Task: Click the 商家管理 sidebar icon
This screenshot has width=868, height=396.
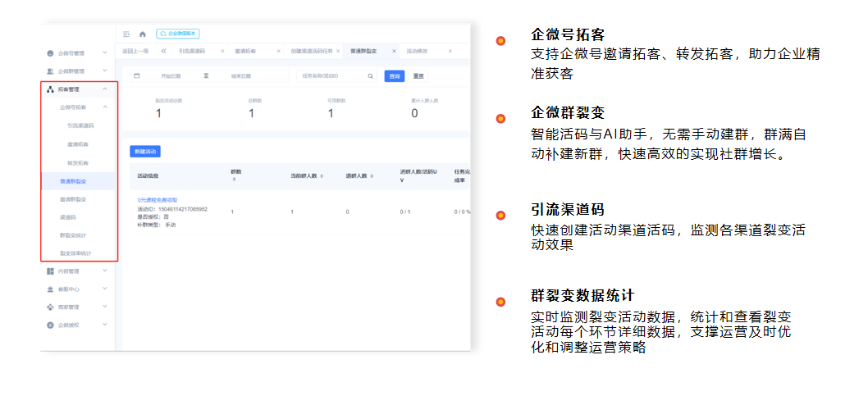Action: pyautogui.click(x=51, y=307)
